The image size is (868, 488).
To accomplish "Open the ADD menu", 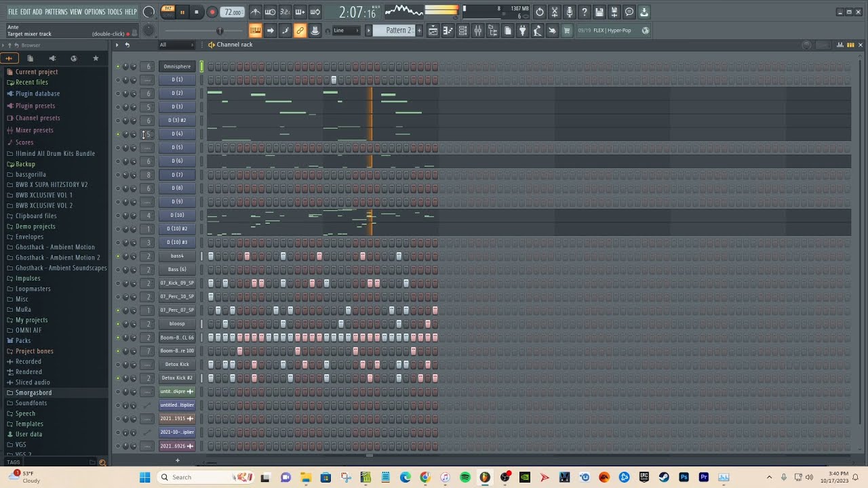I will click(x=37, y=12).
